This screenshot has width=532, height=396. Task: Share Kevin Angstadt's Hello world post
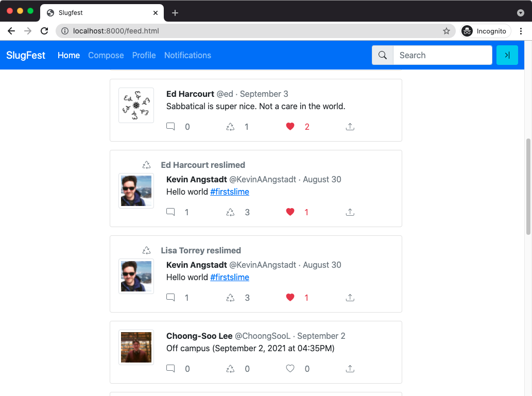[350, 212]
